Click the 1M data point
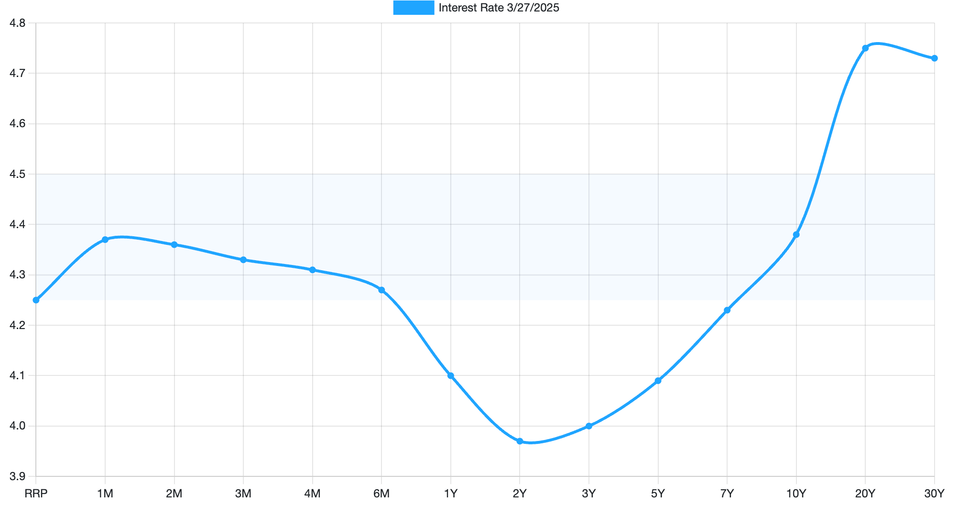This screenshot has width=980, height=528. tap(105, 240)
